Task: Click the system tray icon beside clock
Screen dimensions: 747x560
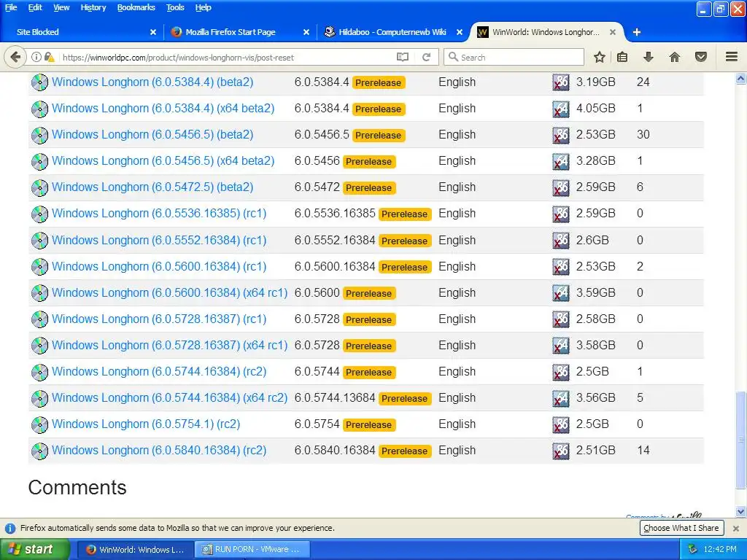Action: click(x=693, y=550)
